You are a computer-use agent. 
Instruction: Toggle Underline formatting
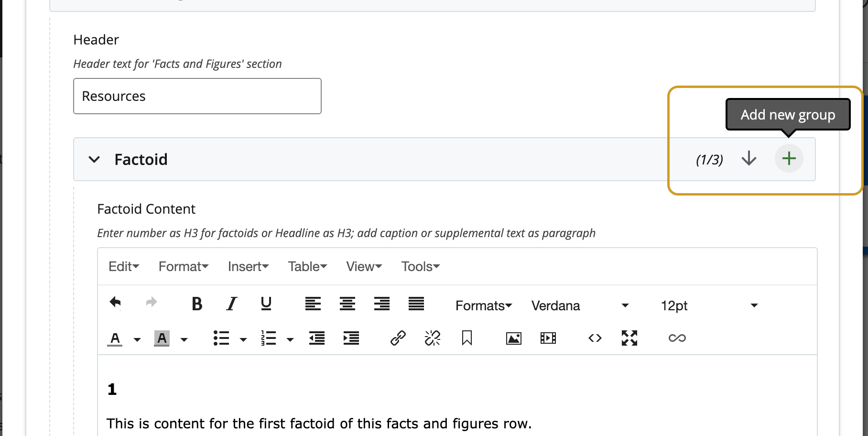pos(266,304)
